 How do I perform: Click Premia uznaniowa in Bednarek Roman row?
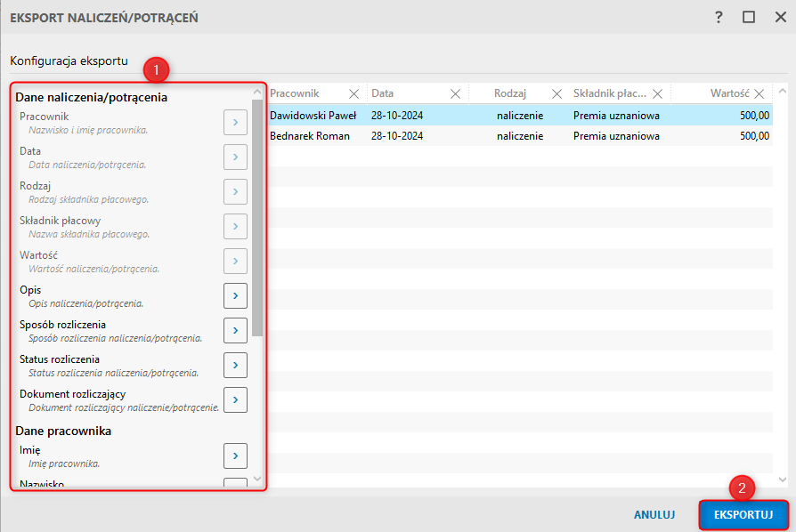point(616,136)
